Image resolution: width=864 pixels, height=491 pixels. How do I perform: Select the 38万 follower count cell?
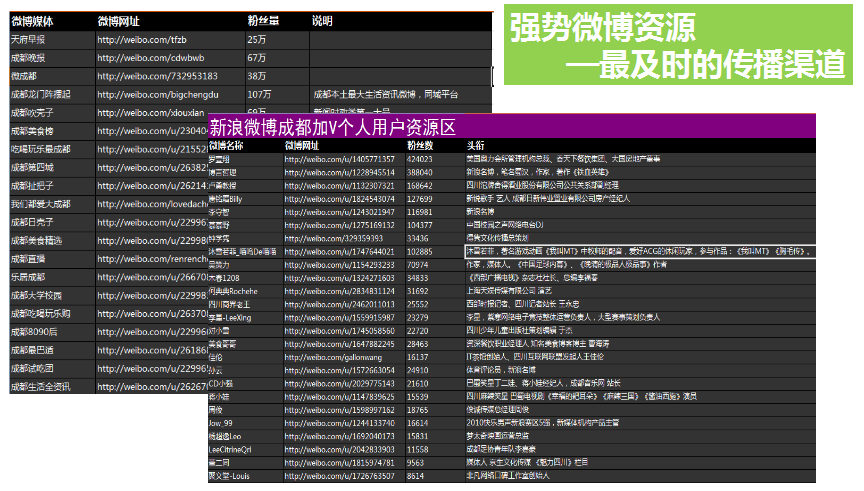click(x=277, y=76)
